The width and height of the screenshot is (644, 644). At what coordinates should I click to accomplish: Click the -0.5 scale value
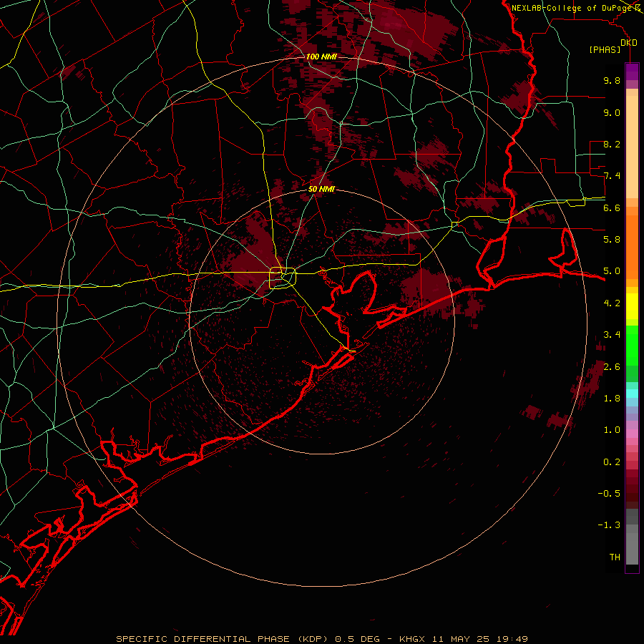[x=609, y=494]
